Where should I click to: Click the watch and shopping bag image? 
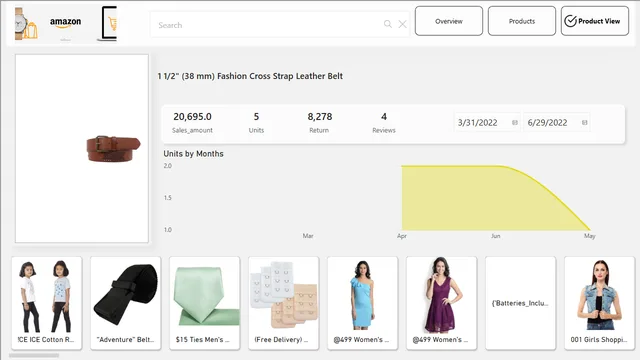[26, 24]
